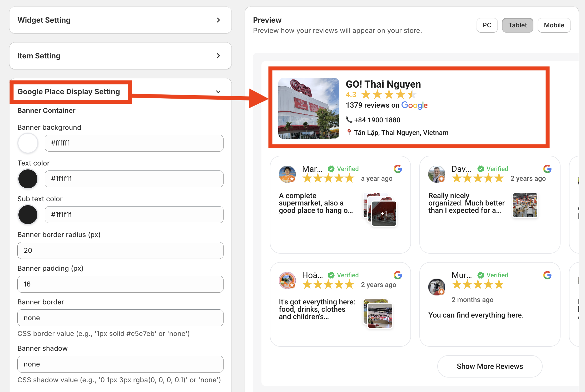Click verified badge icon on Mur... review
The height and width of the screenshot is (392, 585).
click(481, 275)
